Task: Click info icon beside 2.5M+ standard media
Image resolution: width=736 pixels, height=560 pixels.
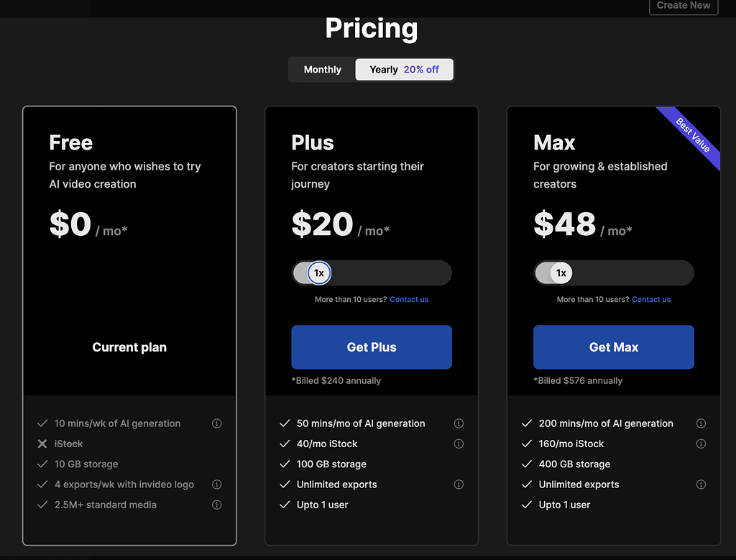Action: pos(217,505)
